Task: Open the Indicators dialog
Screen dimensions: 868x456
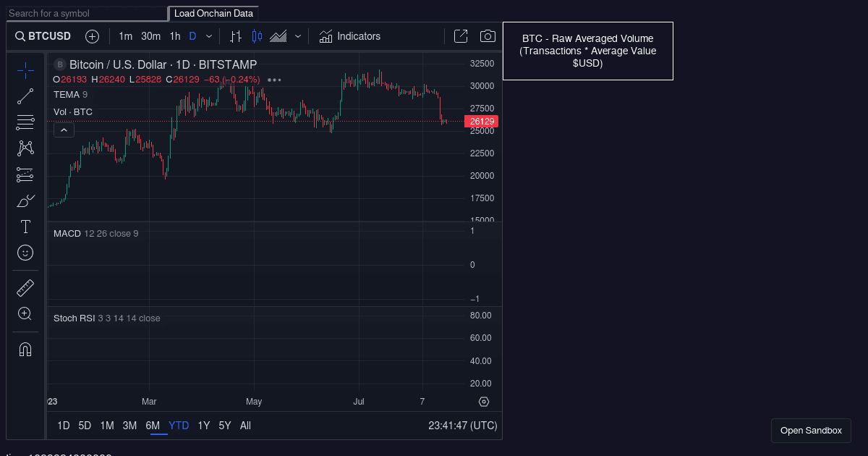Action: tap(349, 35)
